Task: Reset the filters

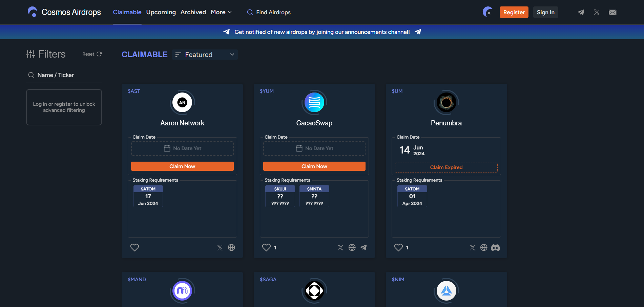Action: pos(92,54)
